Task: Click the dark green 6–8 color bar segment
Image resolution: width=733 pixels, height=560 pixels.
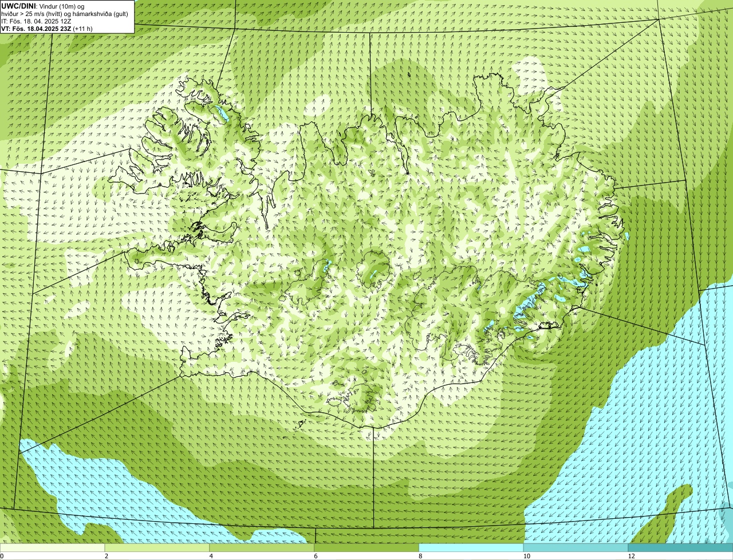Action: coord(366,547)
